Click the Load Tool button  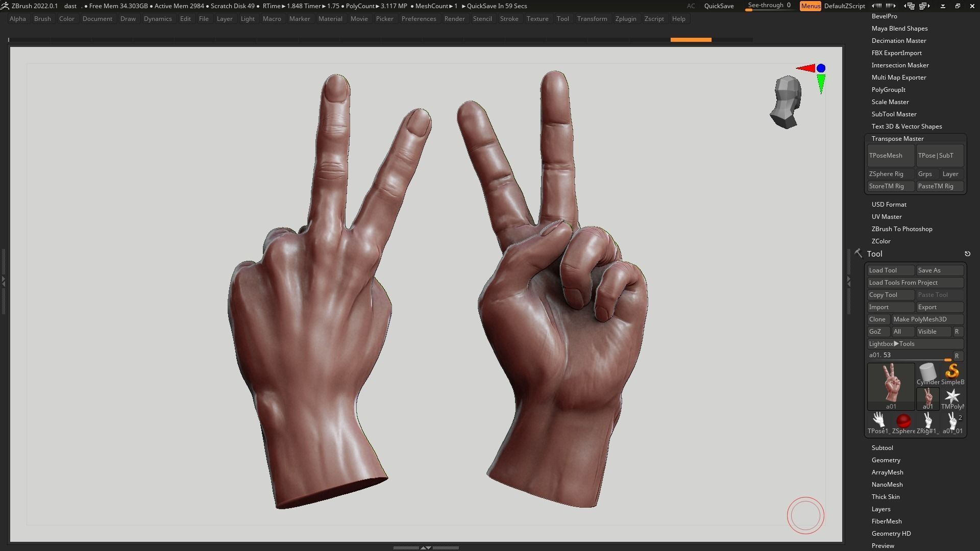click(891, 270)
